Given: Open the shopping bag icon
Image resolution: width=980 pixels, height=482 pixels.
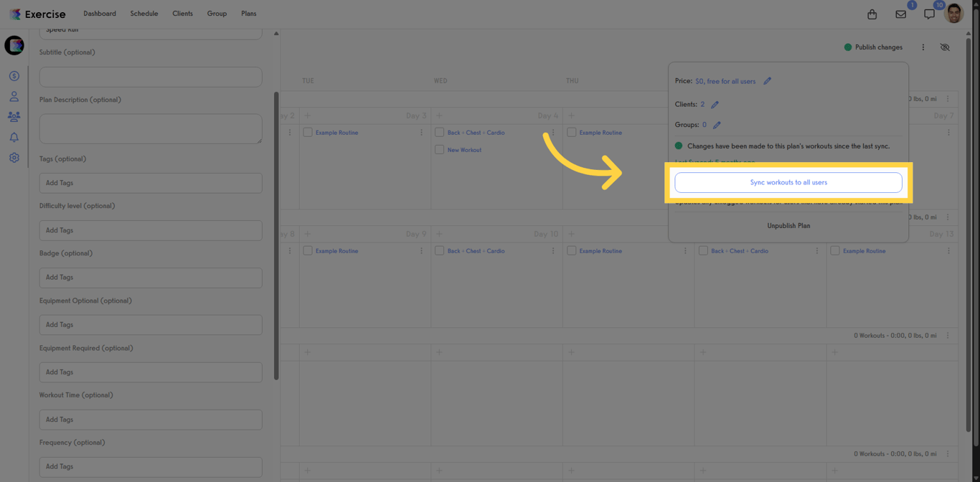Looking at the screenshot, I should (872, 14).
